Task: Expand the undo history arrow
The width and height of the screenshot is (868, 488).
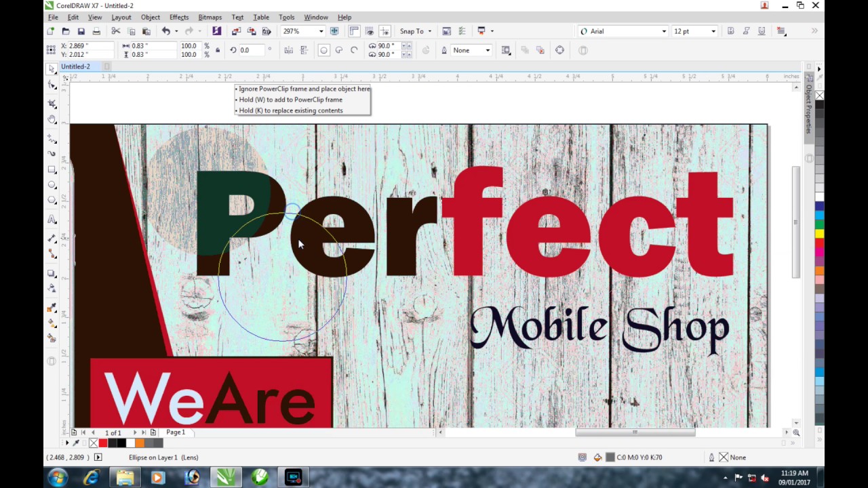Action: pos(176,31)
